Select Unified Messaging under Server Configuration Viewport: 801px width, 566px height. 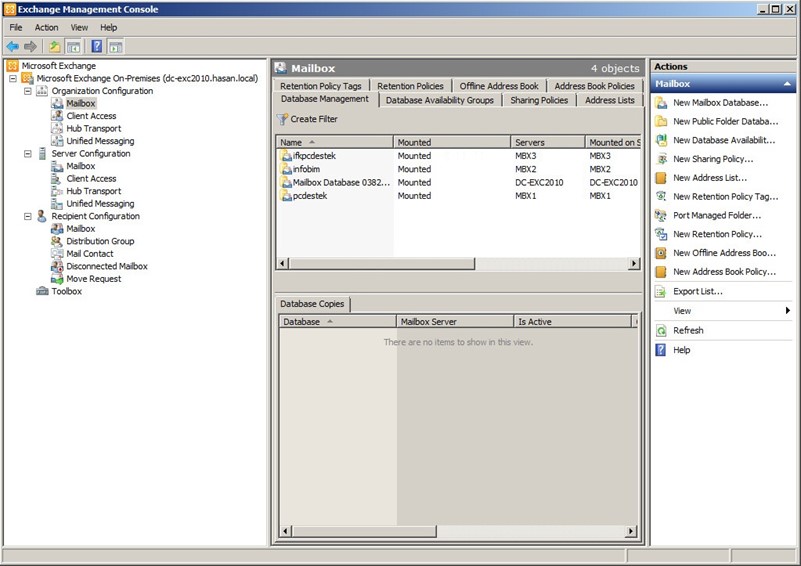click(100, 204)
